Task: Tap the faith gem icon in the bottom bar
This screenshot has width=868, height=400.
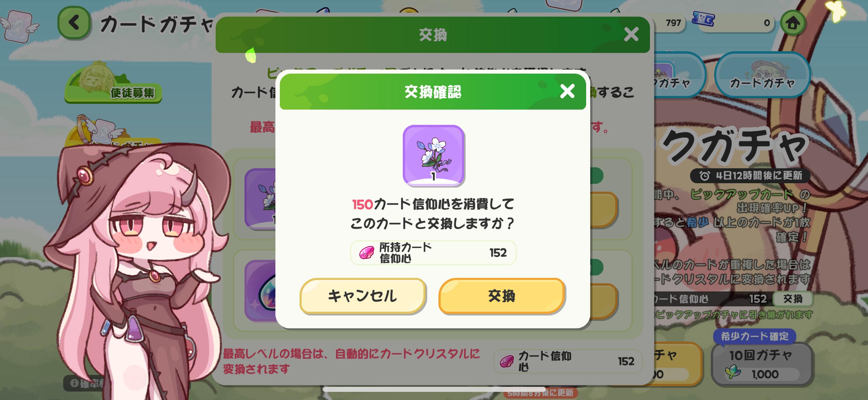Action: point(507,361)
